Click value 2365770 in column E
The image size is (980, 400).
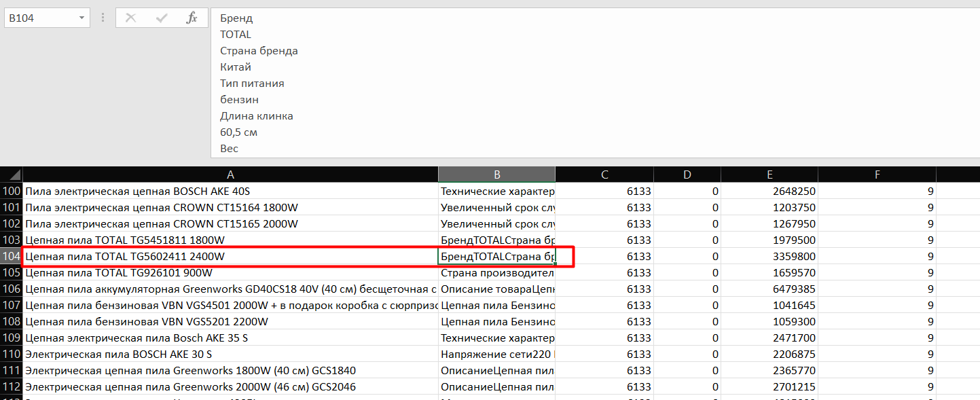coord(769,370)
